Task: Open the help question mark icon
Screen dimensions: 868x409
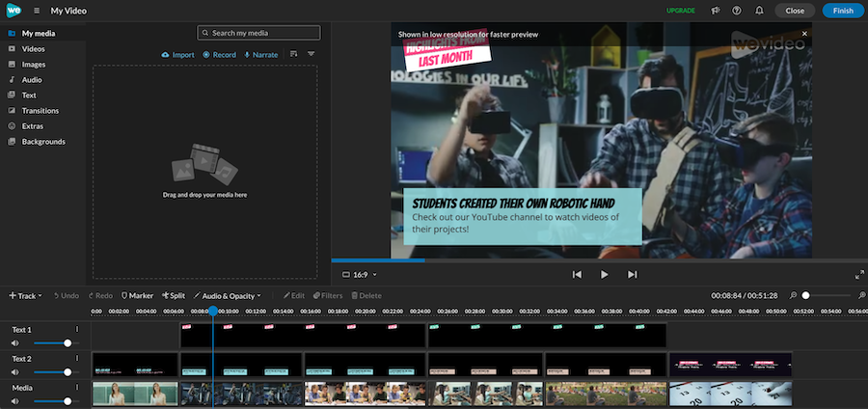Action: point(737,11)
